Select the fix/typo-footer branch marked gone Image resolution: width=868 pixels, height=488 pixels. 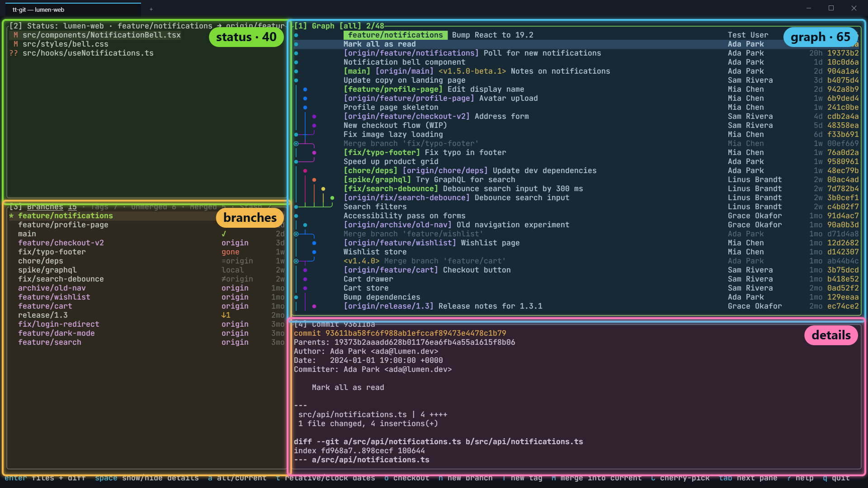click(147, 252)
